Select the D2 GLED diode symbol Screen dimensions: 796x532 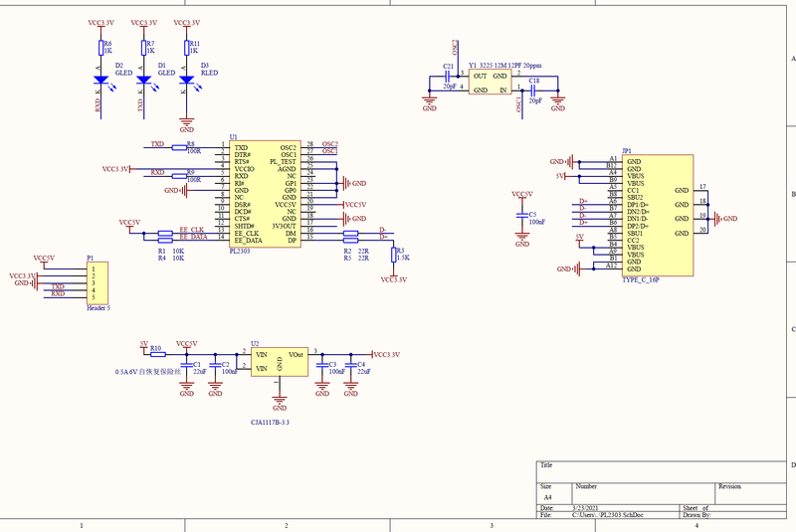101,80
